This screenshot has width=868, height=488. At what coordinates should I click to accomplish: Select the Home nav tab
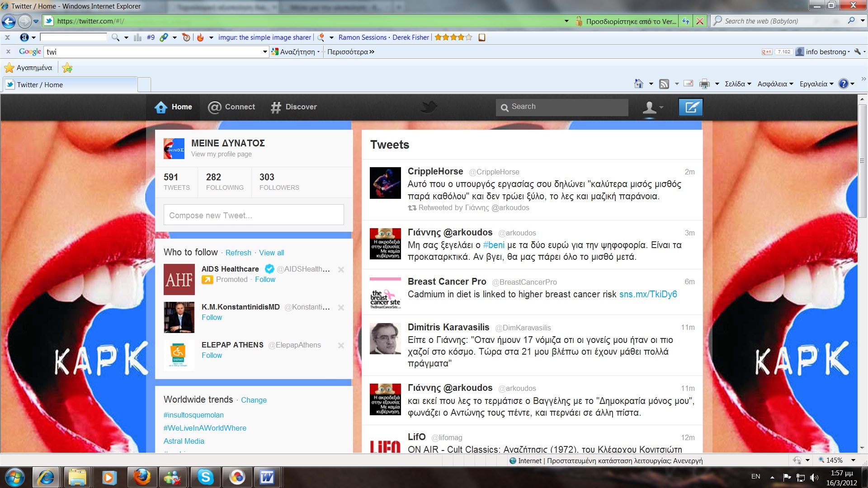(x=173, y=107)
